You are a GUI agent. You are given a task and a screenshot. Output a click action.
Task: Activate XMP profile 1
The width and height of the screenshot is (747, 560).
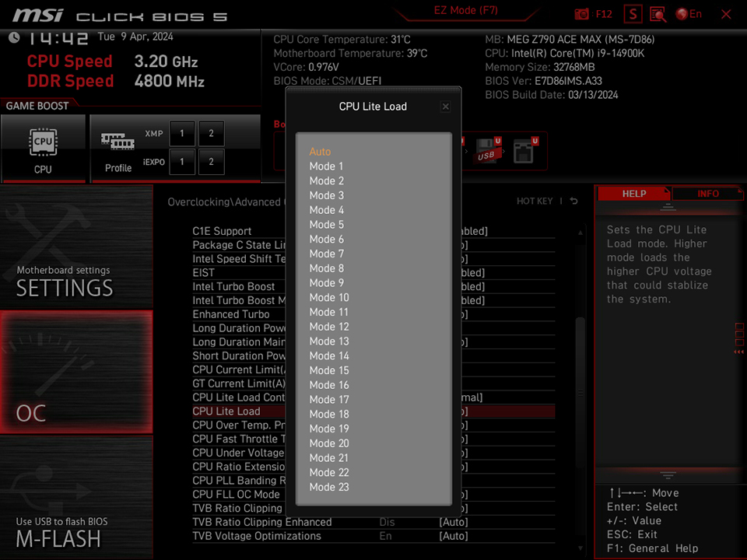tap(181, 132)
